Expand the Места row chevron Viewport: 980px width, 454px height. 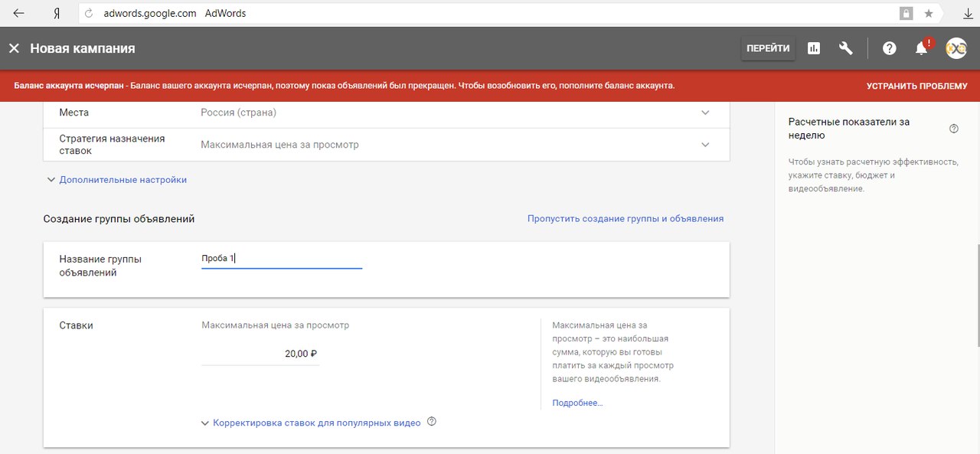point(705,113)
